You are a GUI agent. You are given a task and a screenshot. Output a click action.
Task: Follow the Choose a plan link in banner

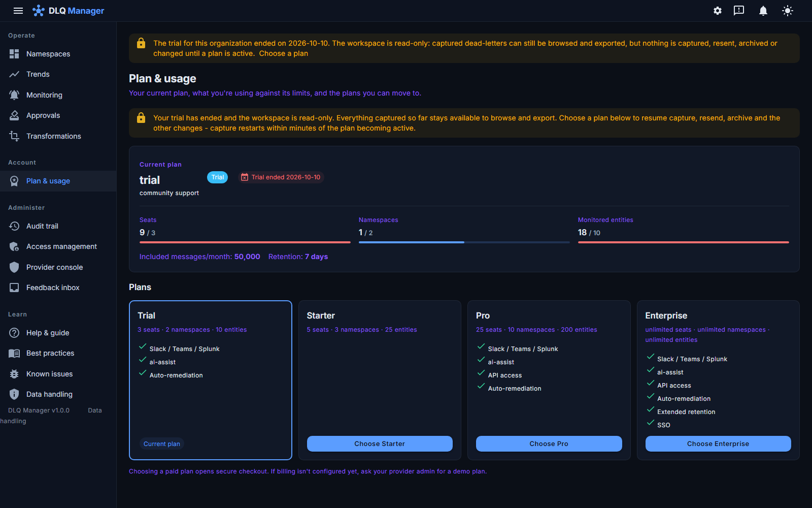283,53
